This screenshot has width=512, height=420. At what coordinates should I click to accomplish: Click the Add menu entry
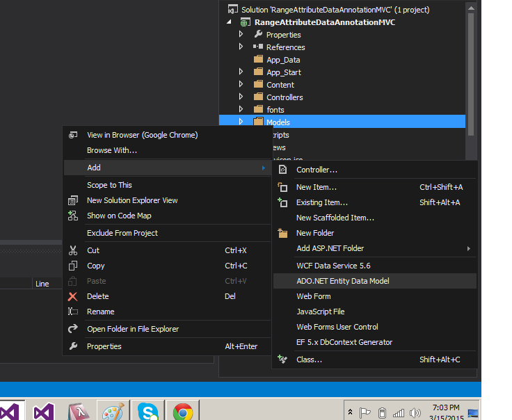point(167,168)
